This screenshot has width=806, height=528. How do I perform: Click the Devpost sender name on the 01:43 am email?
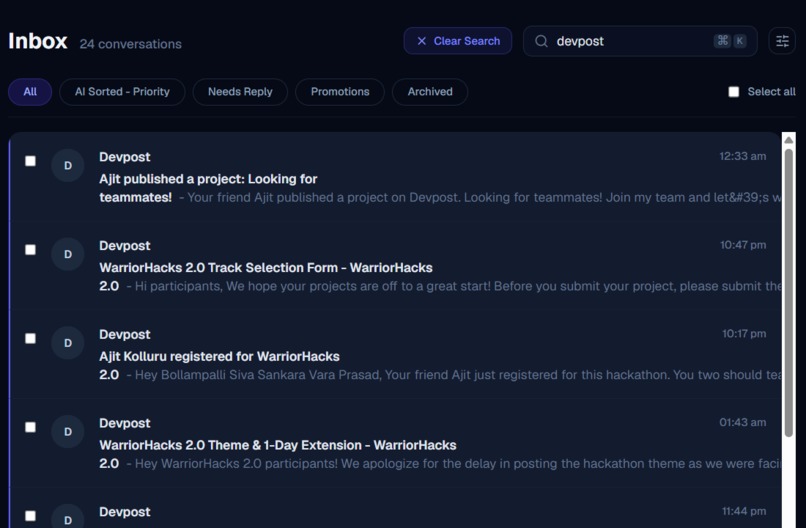click(x=125, y=424)
